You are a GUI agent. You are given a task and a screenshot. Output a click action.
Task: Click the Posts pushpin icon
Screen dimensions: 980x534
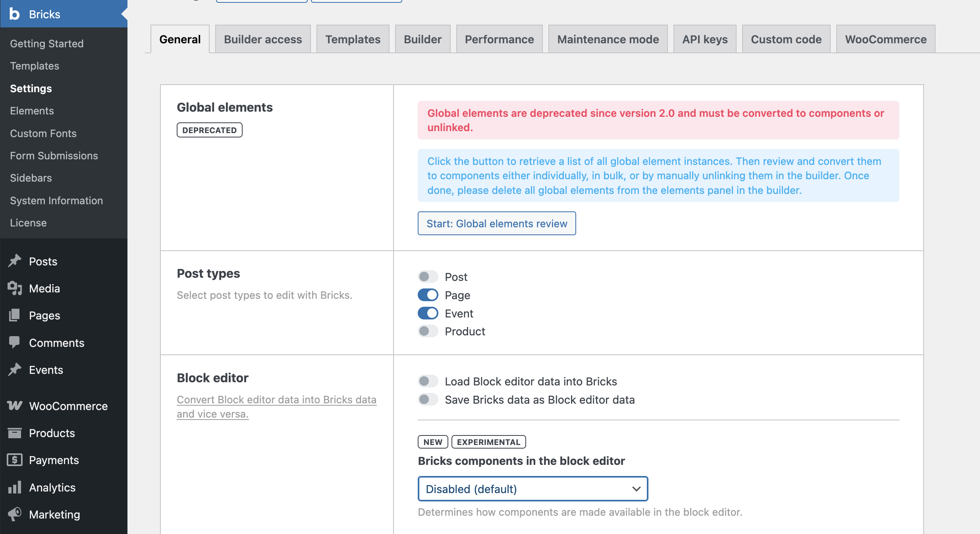click(x=15, y=261)
